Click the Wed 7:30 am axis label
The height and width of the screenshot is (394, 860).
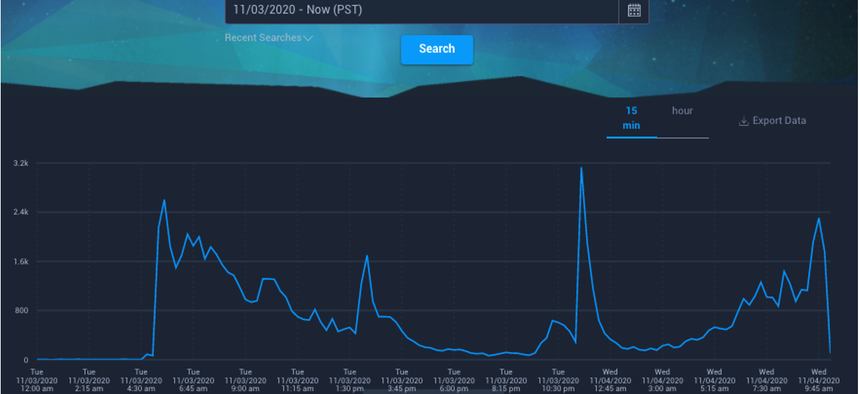[766, 381]
